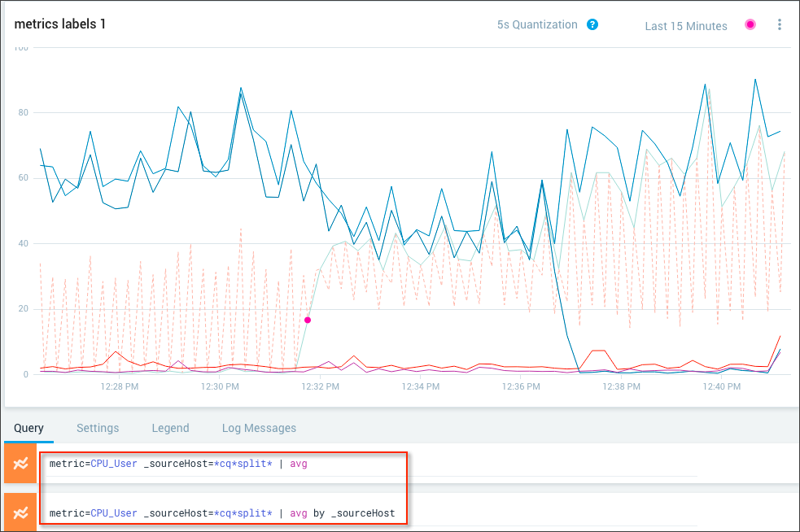Click the quantization help question mark icon

tap(592, 24)
